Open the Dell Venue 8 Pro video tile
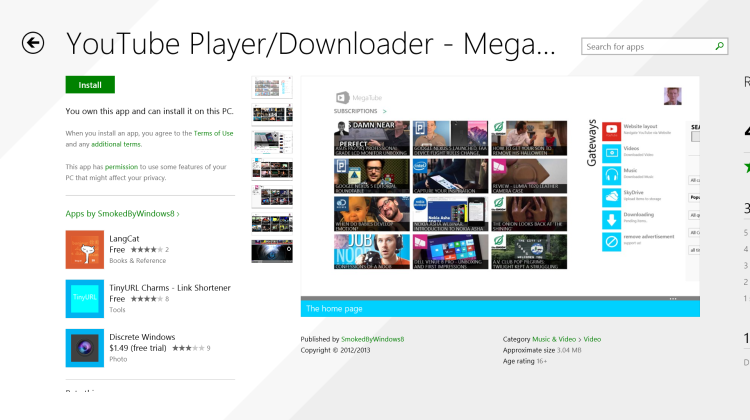Screen dimensions: 750x420 pos(451,252)
